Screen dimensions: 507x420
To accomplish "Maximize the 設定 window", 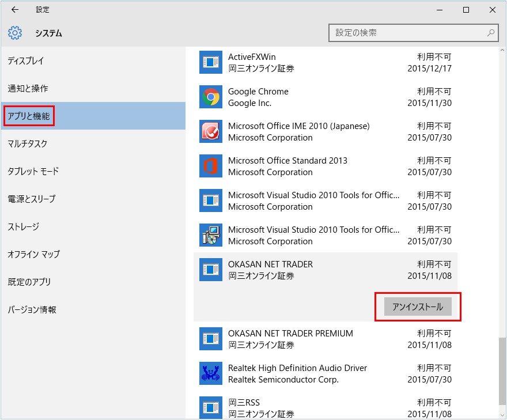I will tap(466, 10).
